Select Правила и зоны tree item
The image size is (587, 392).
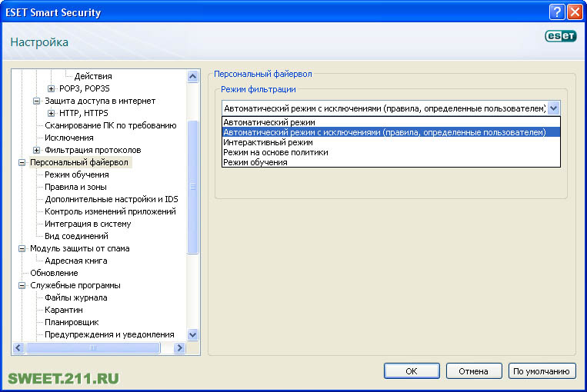point(75,188)
